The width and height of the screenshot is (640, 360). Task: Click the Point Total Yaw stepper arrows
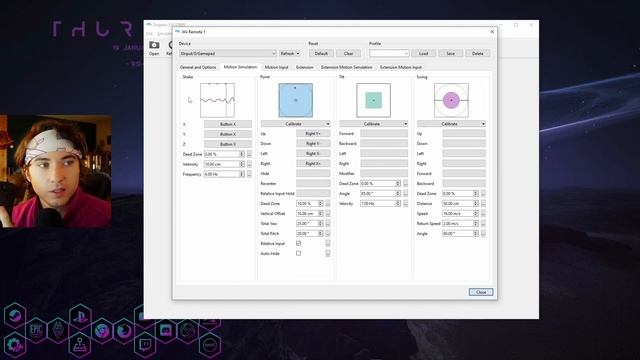[x=320, y=224]
